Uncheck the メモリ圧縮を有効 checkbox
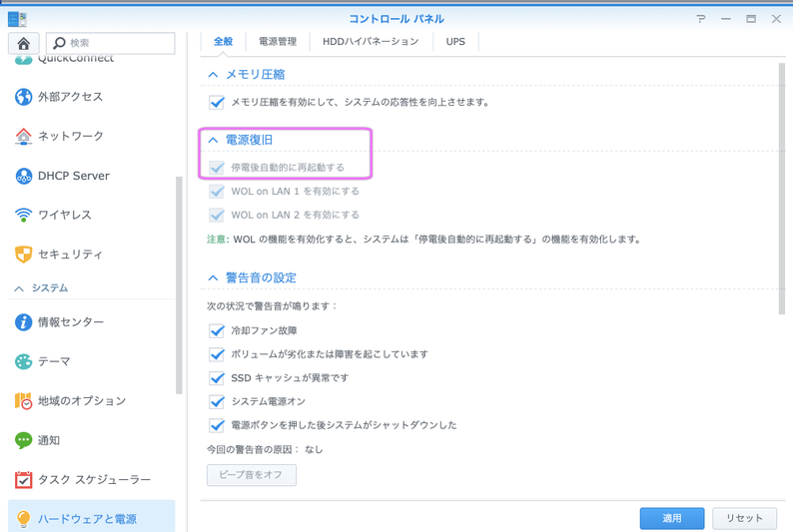This screenshot has width=793, height=532. coord(217,102)
